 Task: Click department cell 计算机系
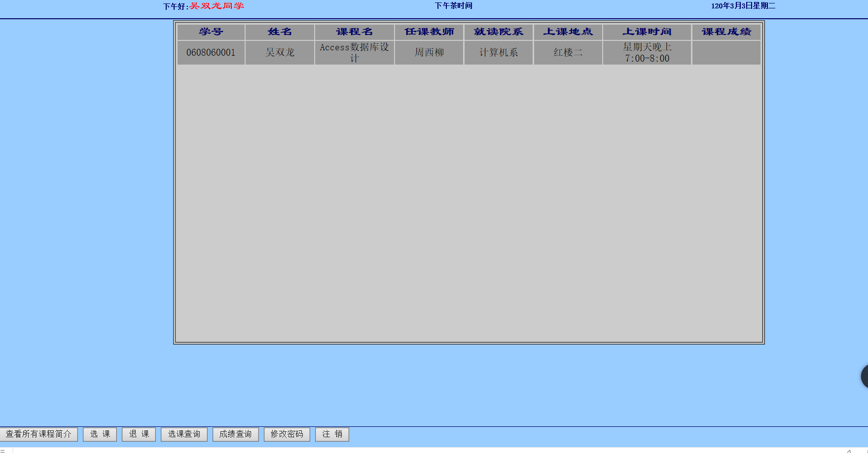pos(499,53)
